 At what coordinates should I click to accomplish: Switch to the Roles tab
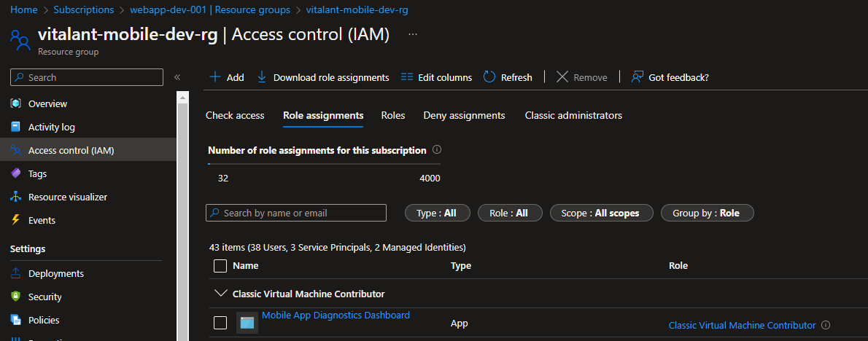click(x=393, y=116)
